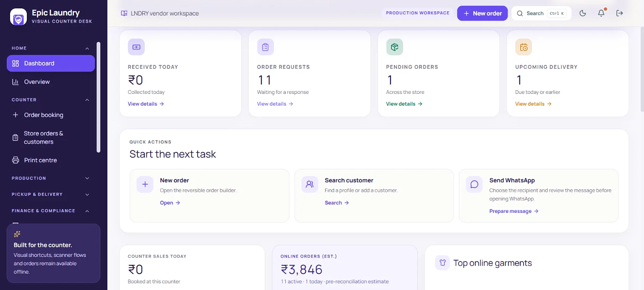View details for Order Requests
Viewport: 644px width, 290px height.
point(275,104)
